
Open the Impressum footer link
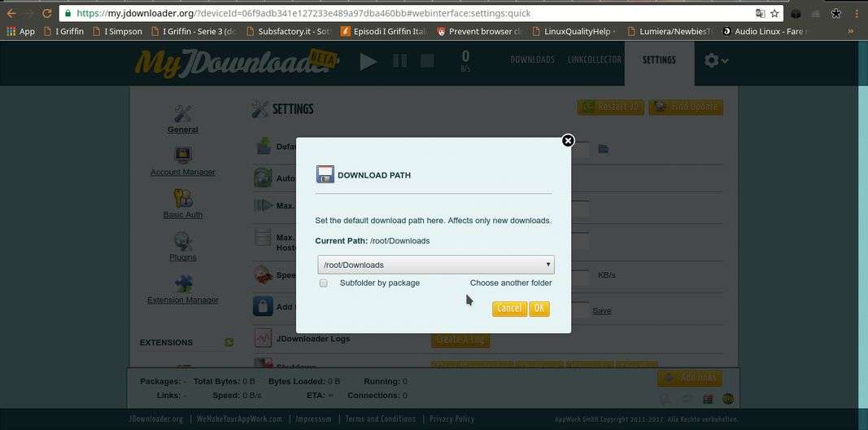pos(313,419)
